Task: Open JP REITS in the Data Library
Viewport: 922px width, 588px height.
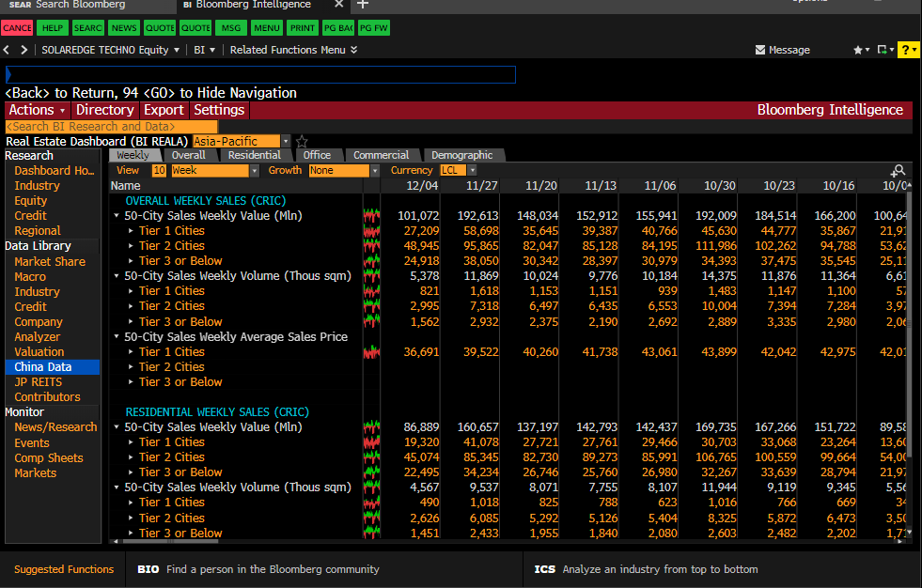Action: 39,382
